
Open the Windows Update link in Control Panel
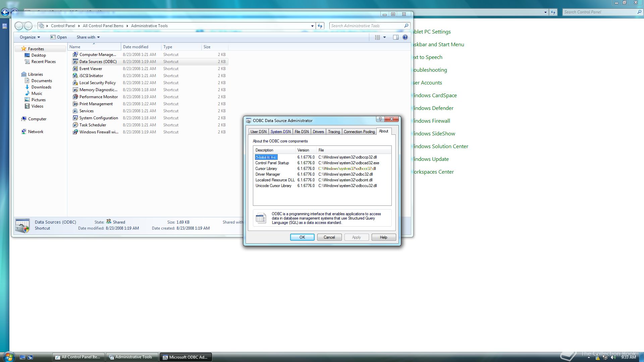tap(431, 159)
